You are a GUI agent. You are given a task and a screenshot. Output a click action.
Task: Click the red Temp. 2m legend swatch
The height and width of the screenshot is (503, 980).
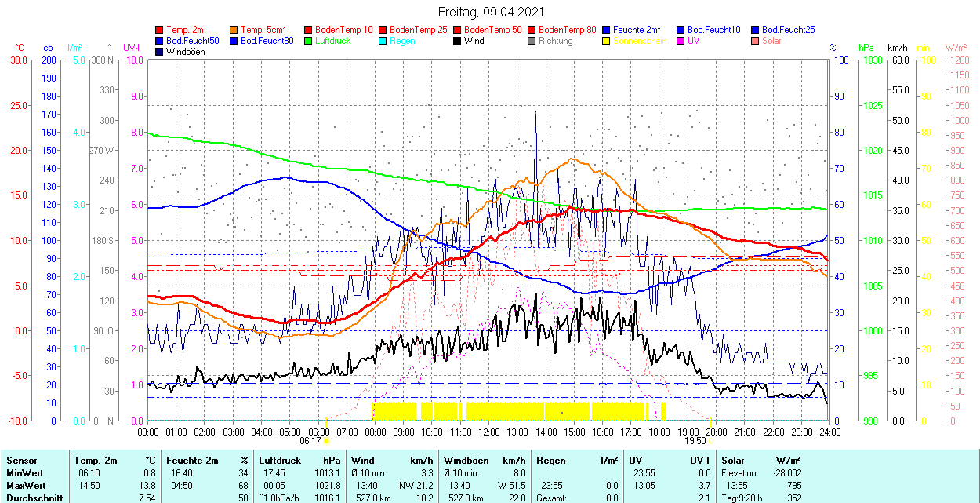160,30
